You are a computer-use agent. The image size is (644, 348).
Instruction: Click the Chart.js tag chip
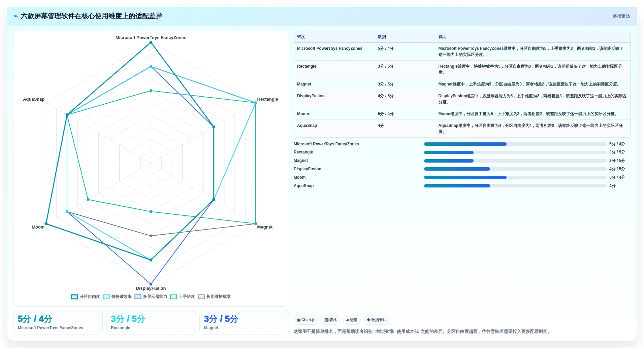pos(306,320)
